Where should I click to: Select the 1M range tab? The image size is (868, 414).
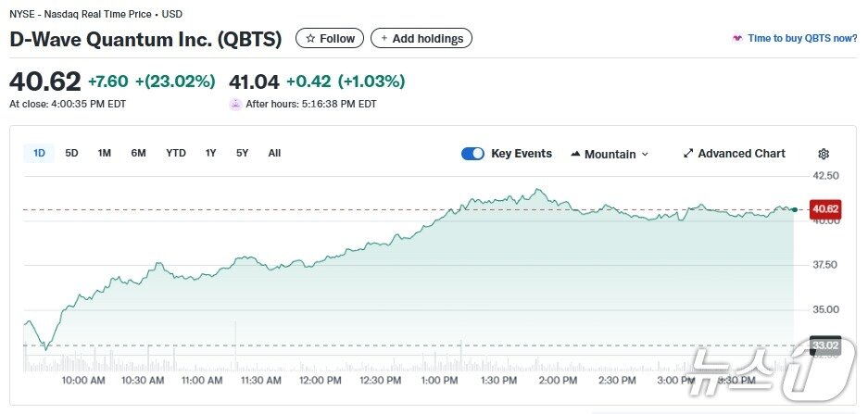(x=105, y=153)
